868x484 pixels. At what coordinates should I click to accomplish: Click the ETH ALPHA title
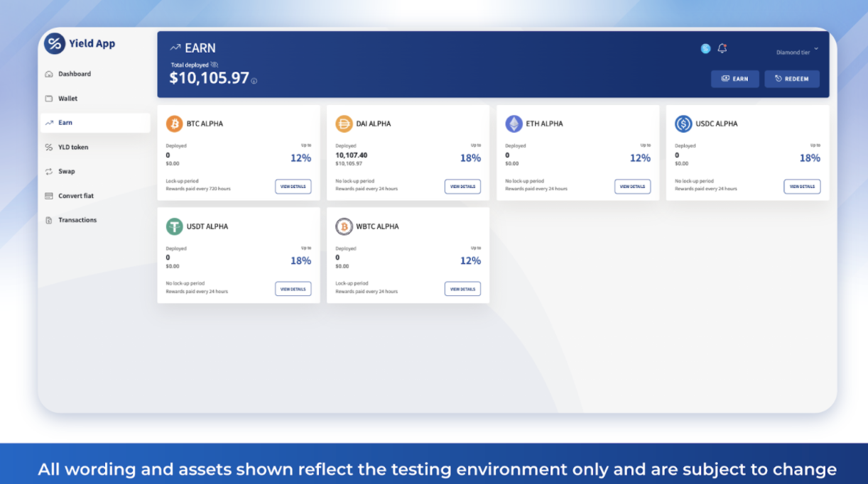point(544,123)
